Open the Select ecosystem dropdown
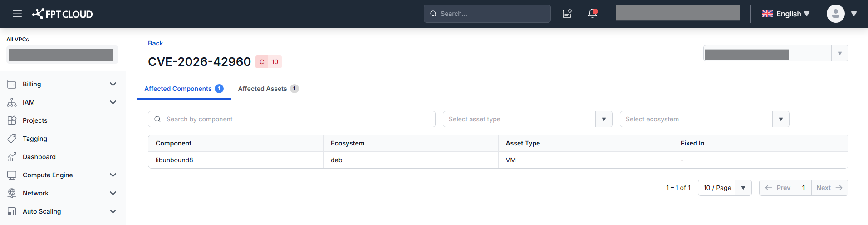 705,119
